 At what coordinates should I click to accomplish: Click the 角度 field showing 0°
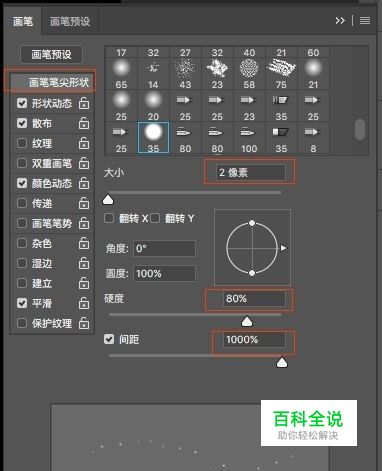click(x=164, y=248)
